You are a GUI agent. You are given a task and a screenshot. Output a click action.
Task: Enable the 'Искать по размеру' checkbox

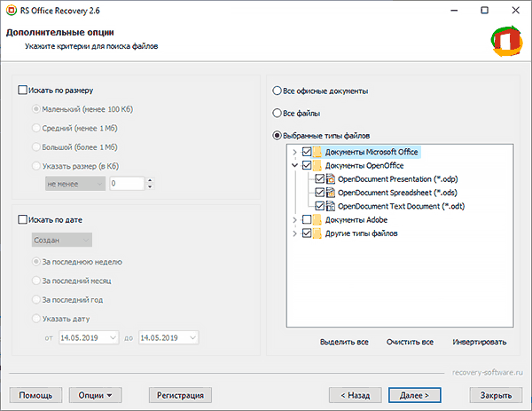coord(22,91)
